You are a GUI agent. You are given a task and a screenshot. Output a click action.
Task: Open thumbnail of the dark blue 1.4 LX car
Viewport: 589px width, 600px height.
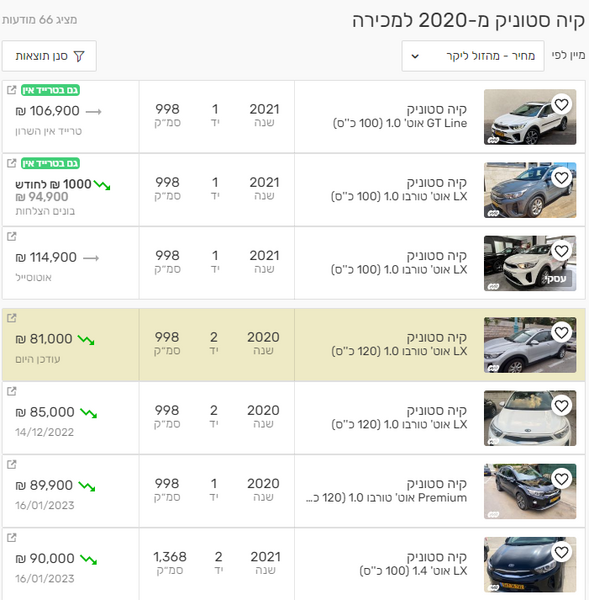530,564
